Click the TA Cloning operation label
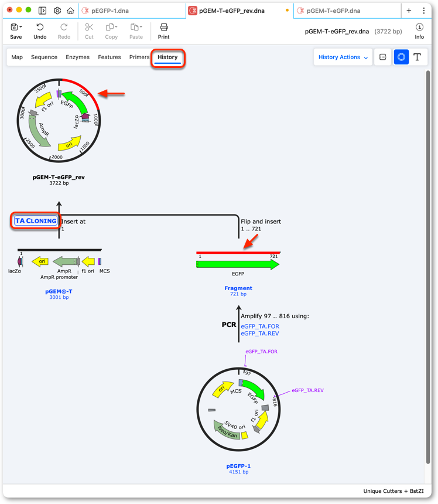The width and height of the screenshot is (438, 504). pos(36,221)
